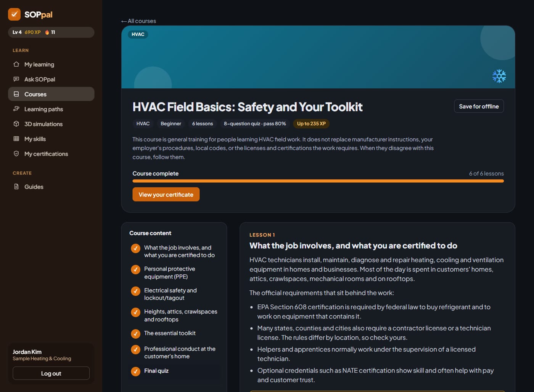Open the Final quiz item
This screenshot has height=392, width=534.
175,371
